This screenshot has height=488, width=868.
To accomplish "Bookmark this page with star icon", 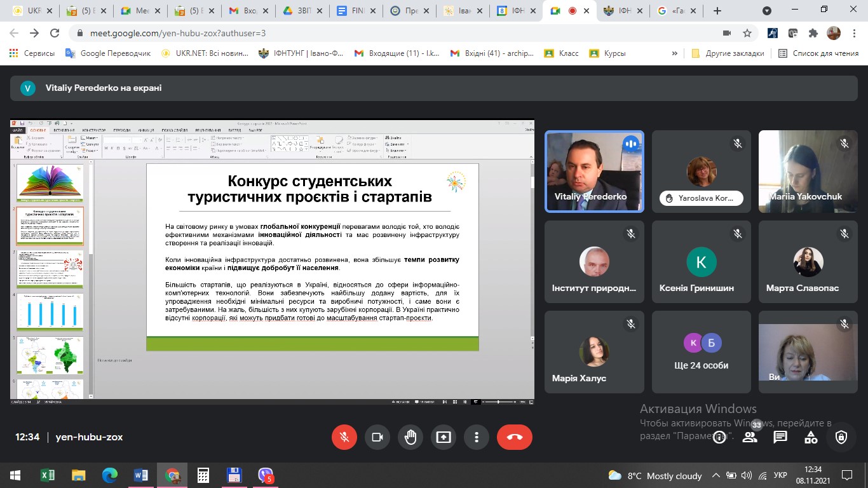I will point(747,33).
